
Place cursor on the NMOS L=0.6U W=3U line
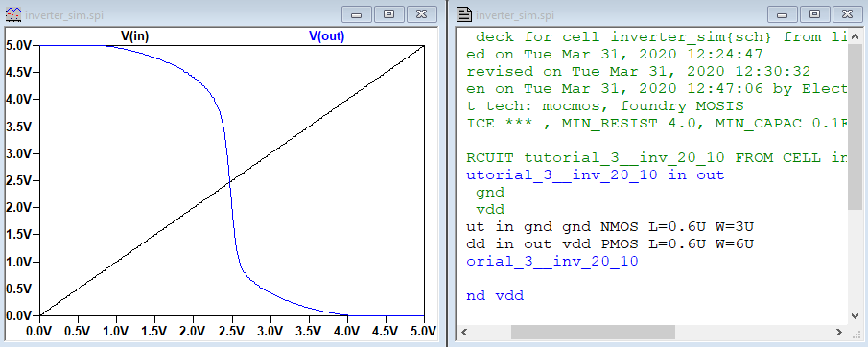point(610,227)
